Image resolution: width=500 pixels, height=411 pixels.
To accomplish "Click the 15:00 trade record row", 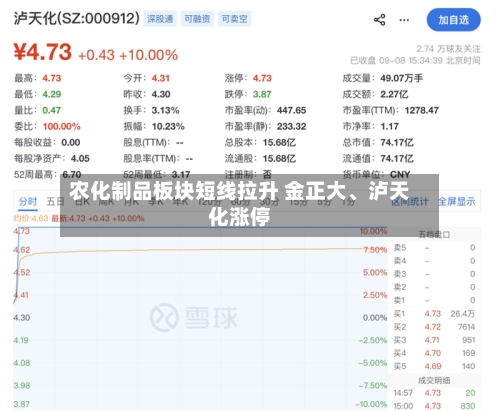I will click(x=434, y=406).
